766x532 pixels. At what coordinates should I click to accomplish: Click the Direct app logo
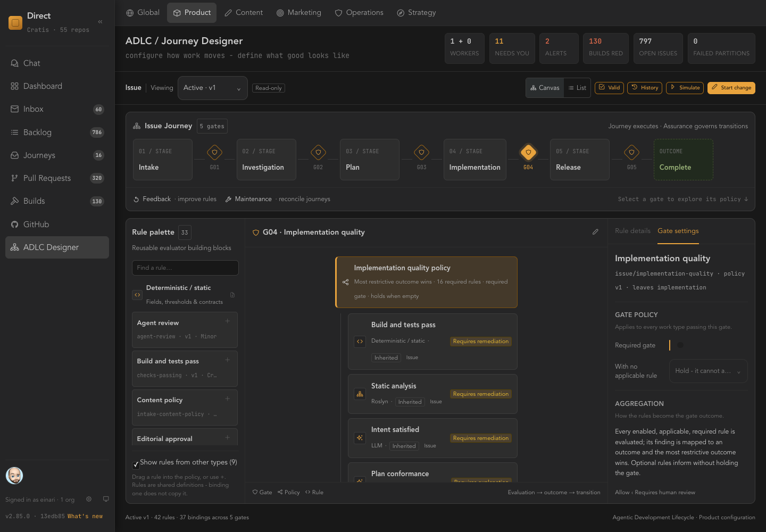[15, 22]
